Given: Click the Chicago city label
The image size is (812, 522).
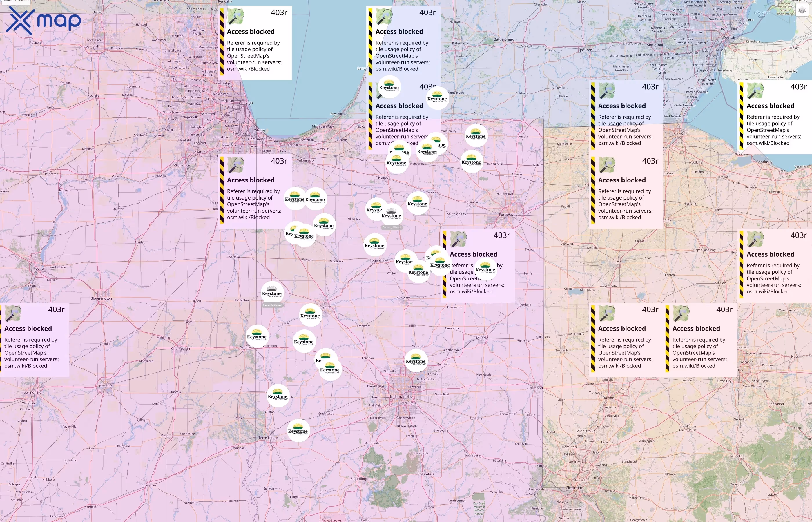Looking at the screenshot, I should (x=246, y=102).
